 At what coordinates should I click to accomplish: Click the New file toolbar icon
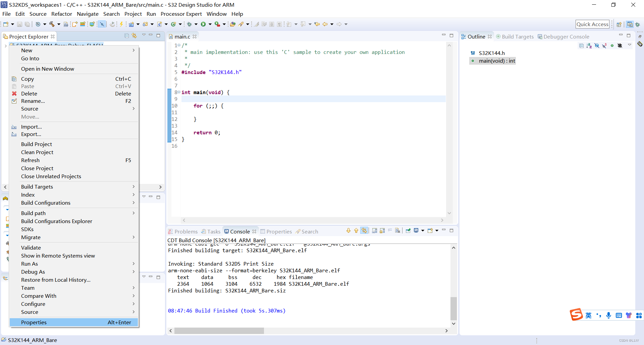point(6,24)
